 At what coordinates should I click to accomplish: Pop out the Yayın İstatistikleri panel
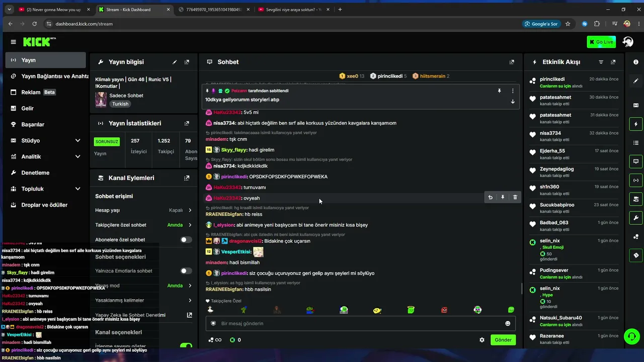[x=187, y=123]
